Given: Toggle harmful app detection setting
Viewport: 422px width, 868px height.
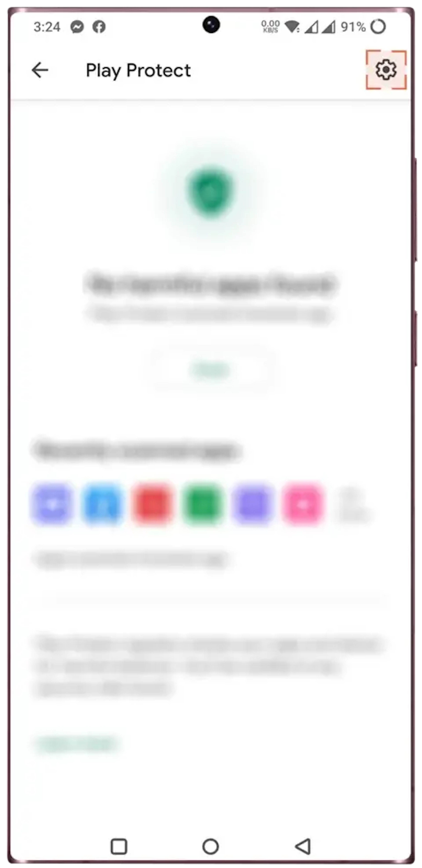Looking at the screenshot, I should [x=386, y=69].
